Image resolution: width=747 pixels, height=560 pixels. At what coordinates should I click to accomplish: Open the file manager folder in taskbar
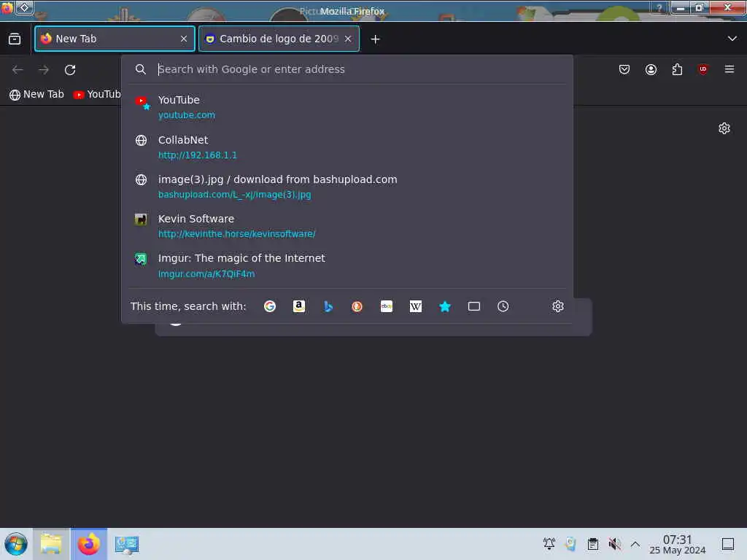click(x=51, y=544)
